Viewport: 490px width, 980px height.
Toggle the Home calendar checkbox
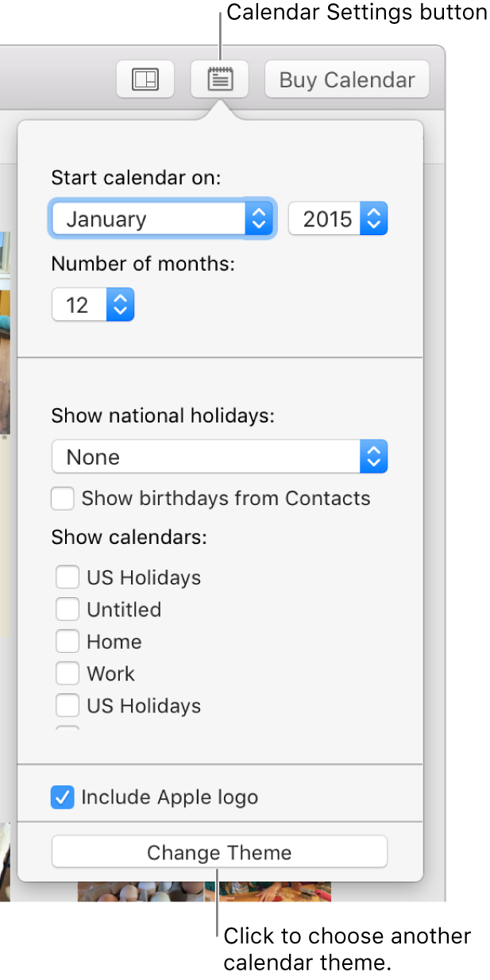click(68, 641)
